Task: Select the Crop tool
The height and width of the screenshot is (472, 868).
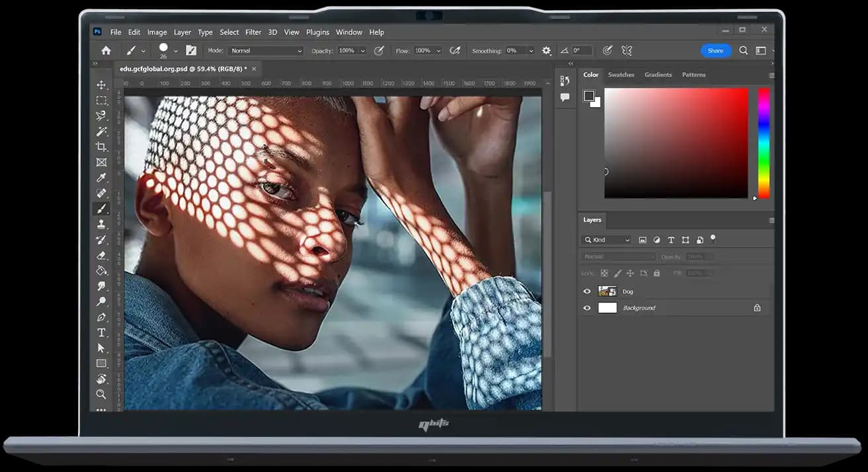Action: click(101, 147)
